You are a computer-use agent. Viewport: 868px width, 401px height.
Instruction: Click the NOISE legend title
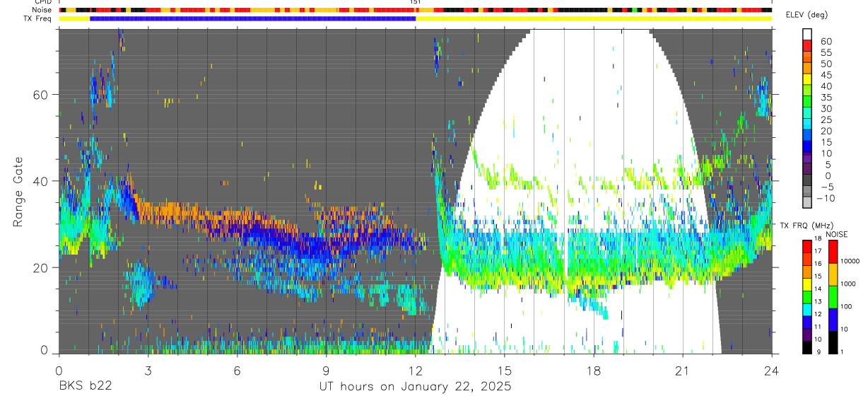pyautogui.click(x=836, y=233)
